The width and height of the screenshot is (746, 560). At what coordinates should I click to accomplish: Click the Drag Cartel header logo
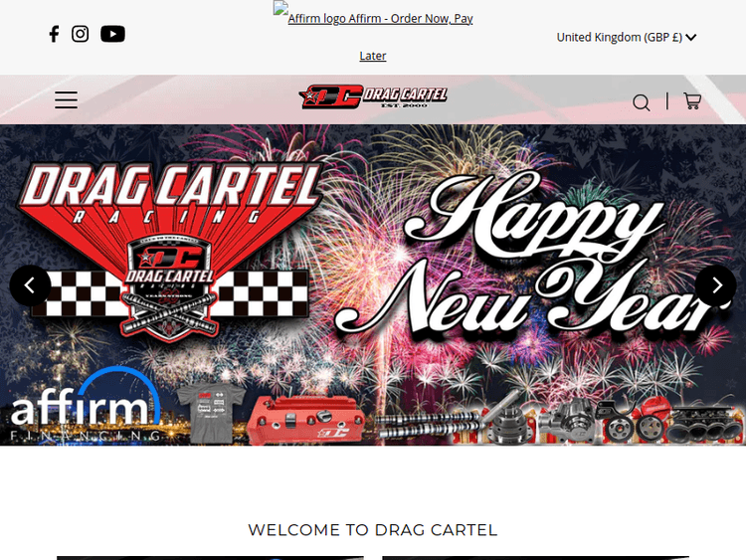(x=373, y=96)
